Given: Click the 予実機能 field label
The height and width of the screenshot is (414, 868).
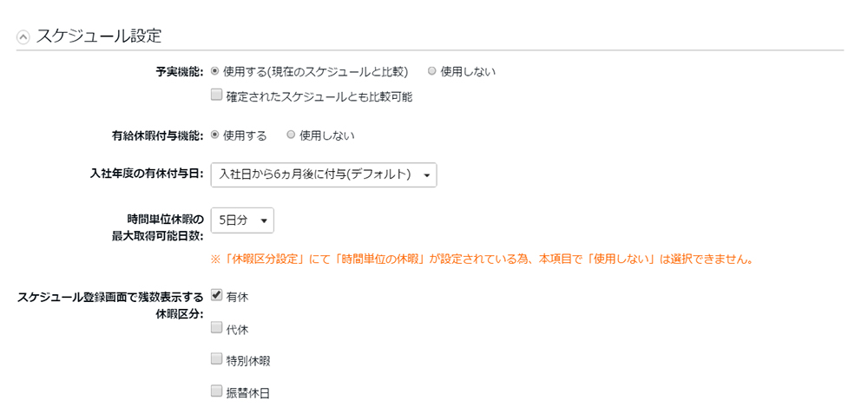Looking at the screenshot, I should click(x=180, y=72).
